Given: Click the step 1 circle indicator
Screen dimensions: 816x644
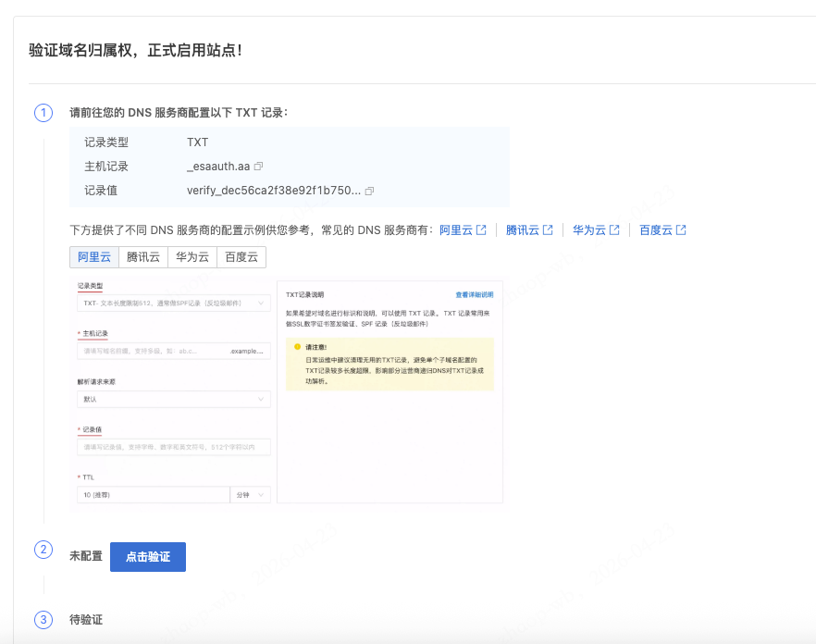Looking at the screenshot, I should [x=43, y=113].
